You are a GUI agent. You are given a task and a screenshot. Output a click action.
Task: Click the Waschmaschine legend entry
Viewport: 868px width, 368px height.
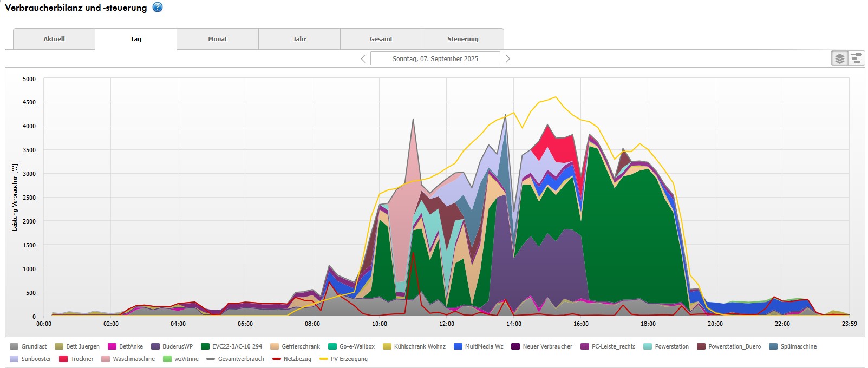click(133, 359)
